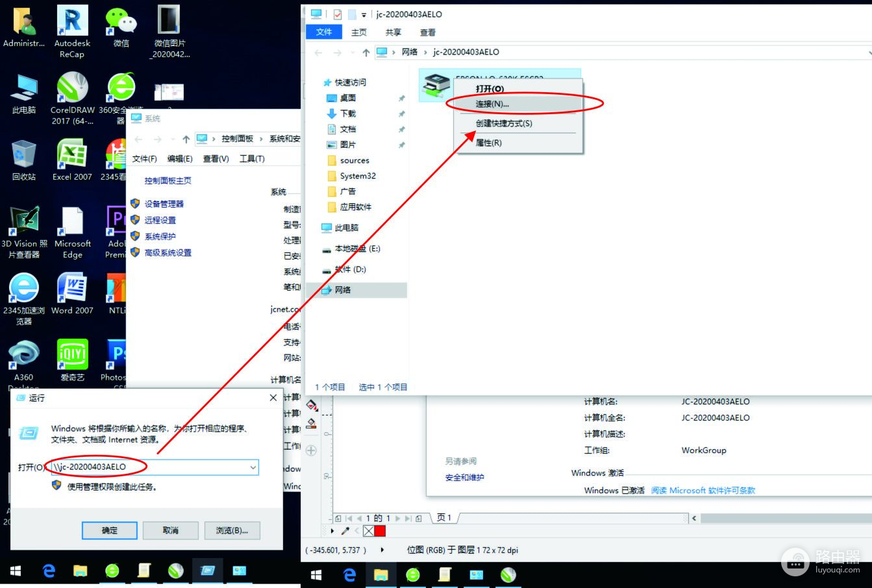Select the CorelDRAW 2017 desktop icon
Image resolution: width=872 pixels, height=588 pixels.
pyautogui.click(x=72, y=99)
